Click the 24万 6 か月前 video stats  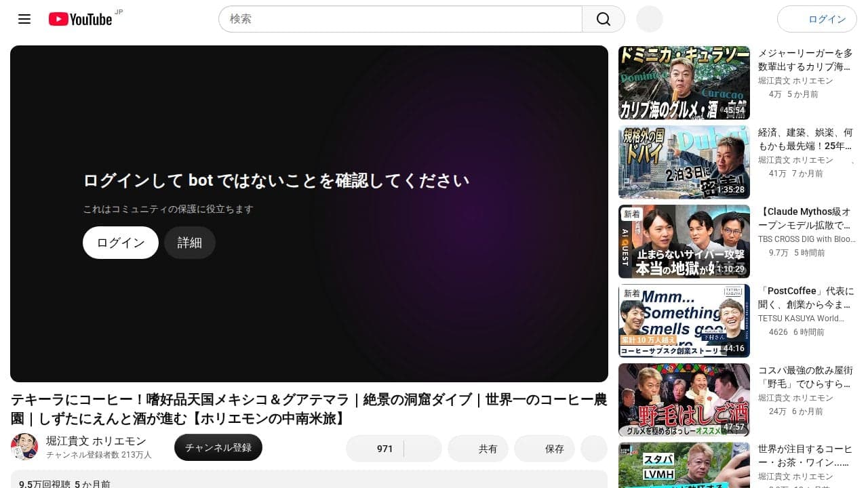796,411
